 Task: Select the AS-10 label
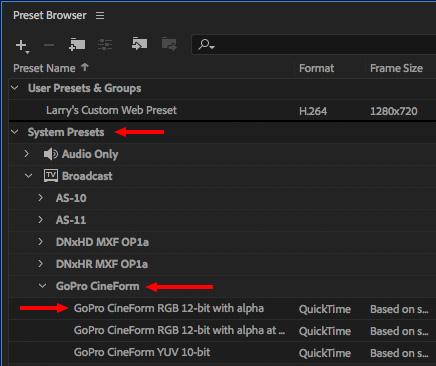[x=71, y=198]
